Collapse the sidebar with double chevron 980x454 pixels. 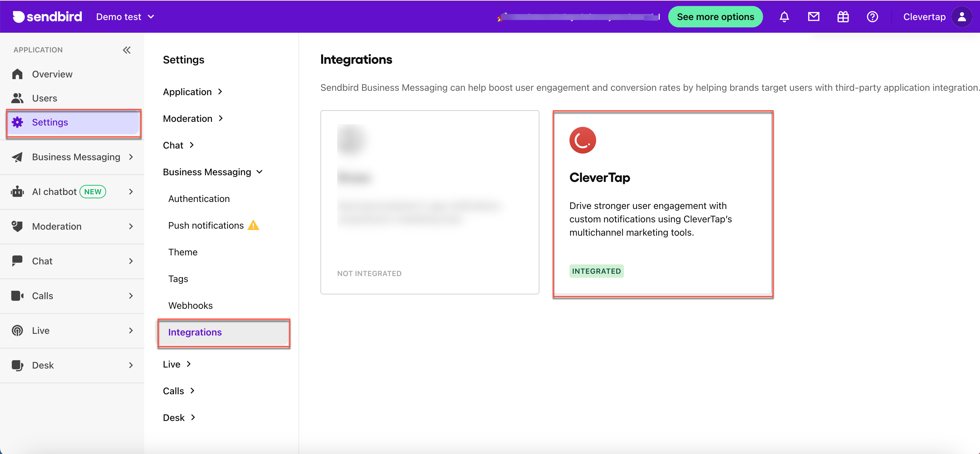coord(127,50)
